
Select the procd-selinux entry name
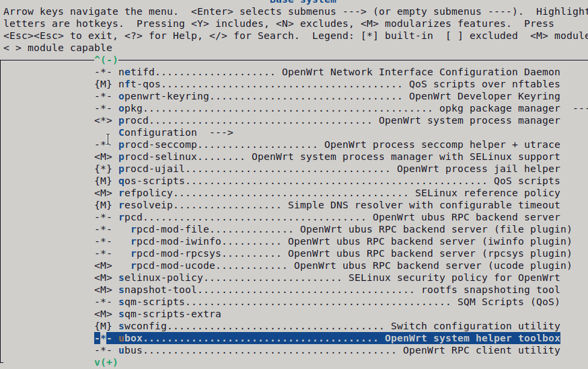(x=158, y=157)
